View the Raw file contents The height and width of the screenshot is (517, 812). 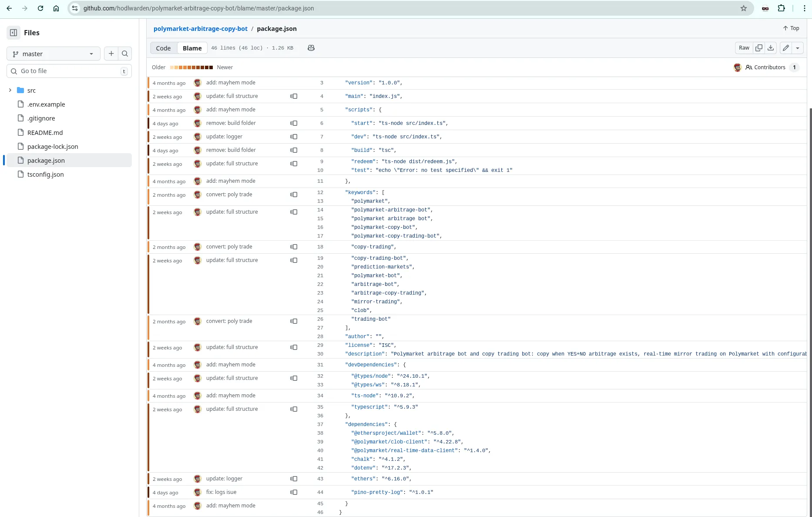pos(744,48)
